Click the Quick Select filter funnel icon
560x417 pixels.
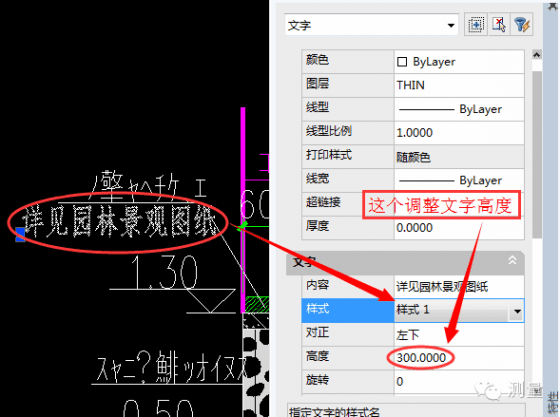coord(522,24)
